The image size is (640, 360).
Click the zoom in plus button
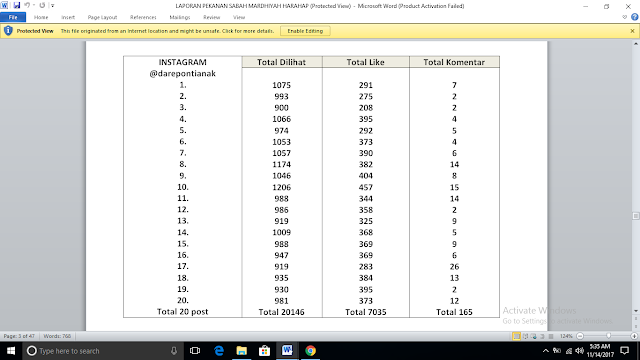[x=634, y=336]
